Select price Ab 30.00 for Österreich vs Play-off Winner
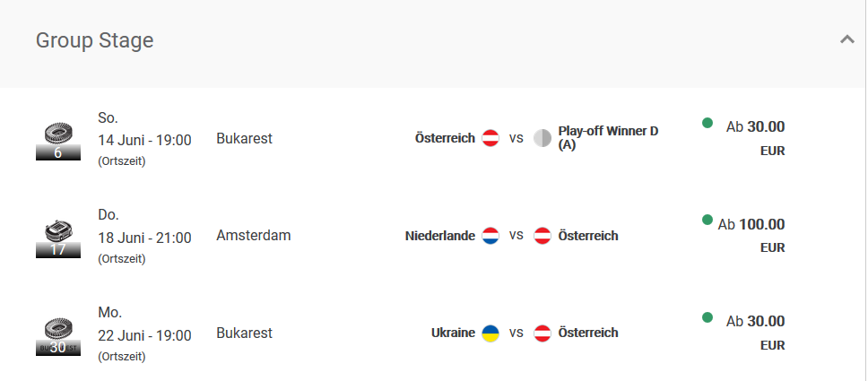 (756, 126)
